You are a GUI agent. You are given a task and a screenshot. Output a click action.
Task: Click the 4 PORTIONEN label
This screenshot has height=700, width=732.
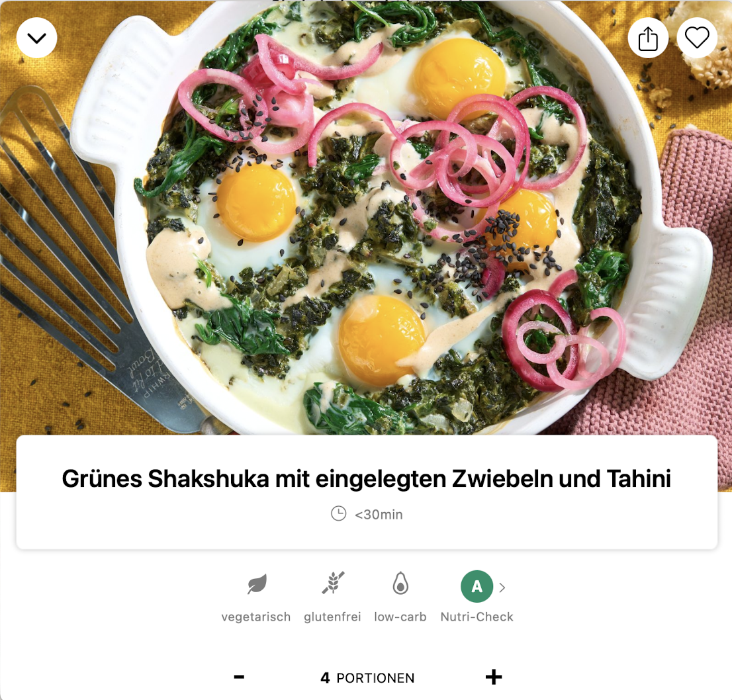click(367, 678)
